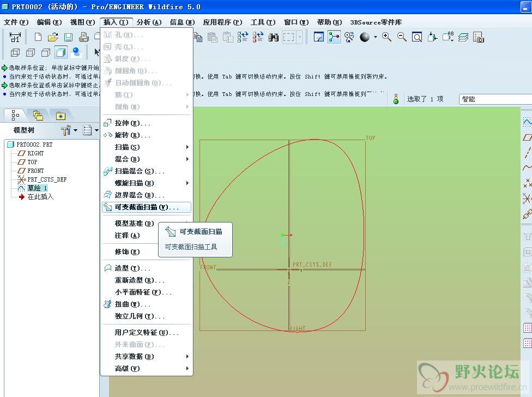Switch to the favorites navigator tab

[61, 116]
